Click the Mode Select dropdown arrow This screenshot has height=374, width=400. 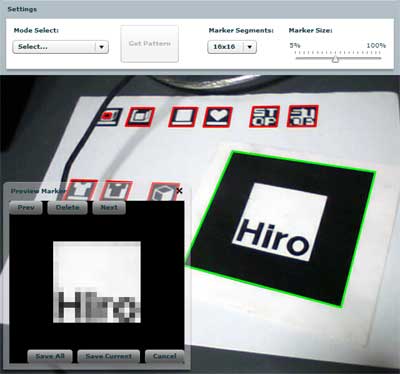102,47
